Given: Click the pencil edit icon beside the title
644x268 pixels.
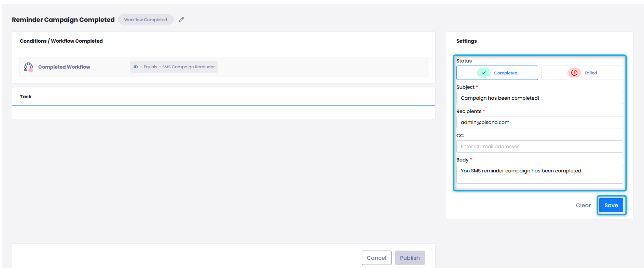Looking at the screenshot, I should pyautogui.click(x=181, y=19).
